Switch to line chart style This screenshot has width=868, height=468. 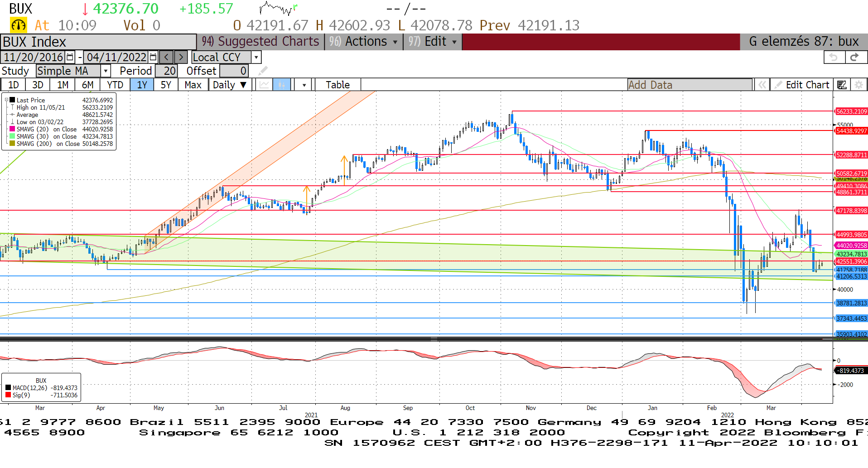tap(265, 85)
